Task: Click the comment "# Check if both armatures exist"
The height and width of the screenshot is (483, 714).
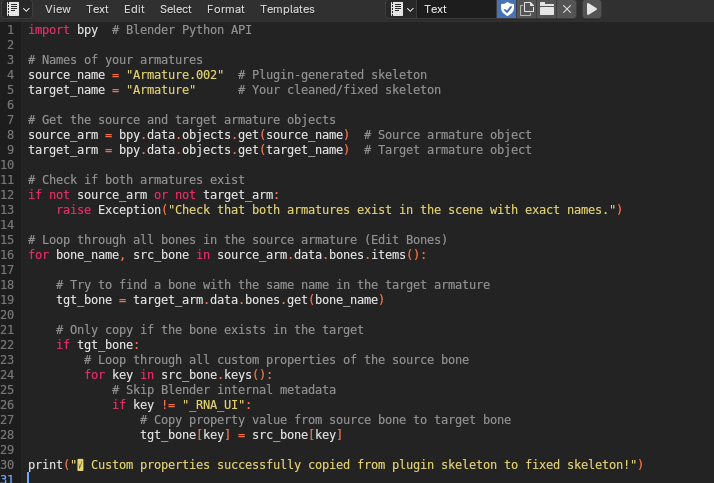Action: [137, 180]
